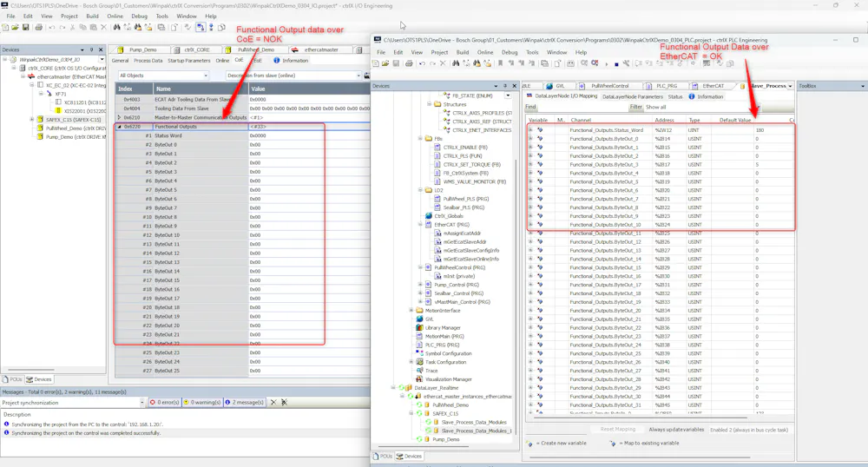
Task: Select PullWheel_Demo under DataLayer_Realtime tree
Action: 450,405
